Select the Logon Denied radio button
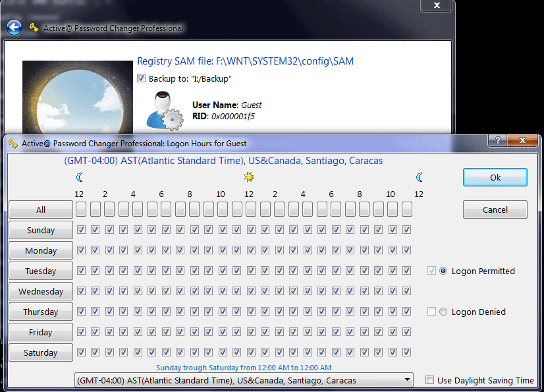This screenshot has width=544, height=392. [443, 312]
